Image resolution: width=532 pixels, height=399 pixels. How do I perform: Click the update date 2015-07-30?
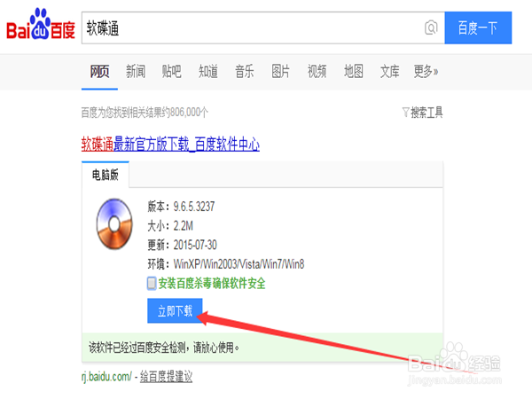tap(195, 245)
